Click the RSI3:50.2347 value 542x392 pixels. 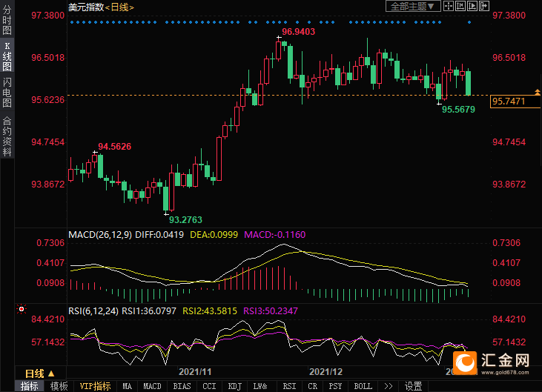(x=271, y=311)
